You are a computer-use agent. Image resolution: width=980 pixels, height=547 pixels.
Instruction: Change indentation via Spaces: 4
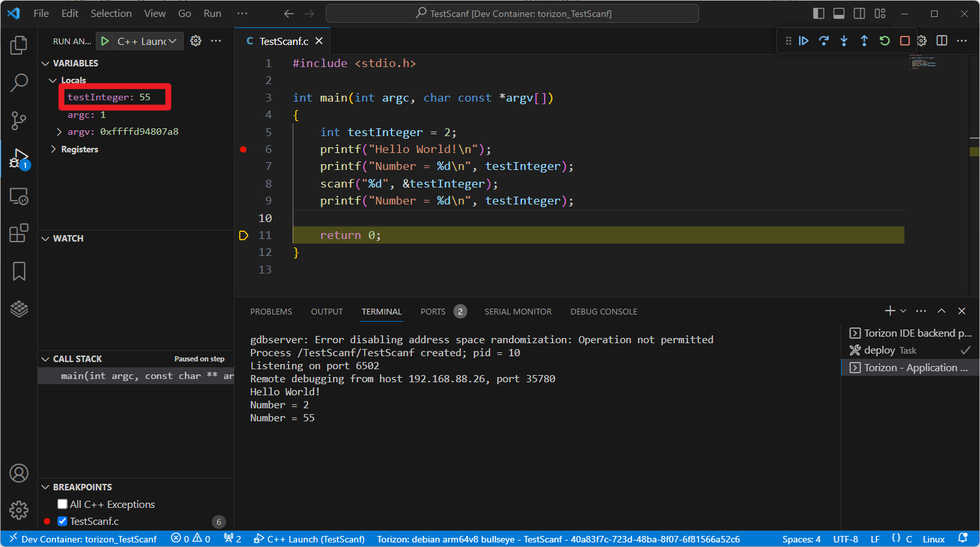(x=801, y=539)
